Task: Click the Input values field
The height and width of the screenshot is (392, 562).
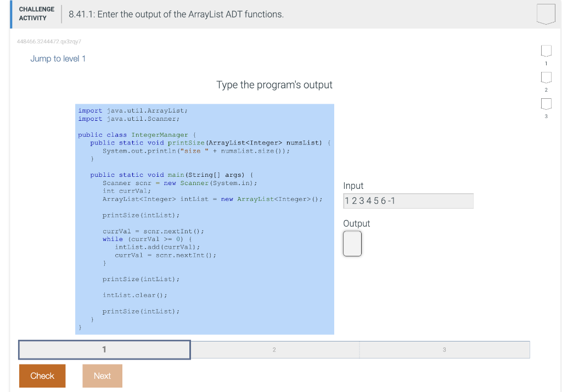Action: [408, 200]
